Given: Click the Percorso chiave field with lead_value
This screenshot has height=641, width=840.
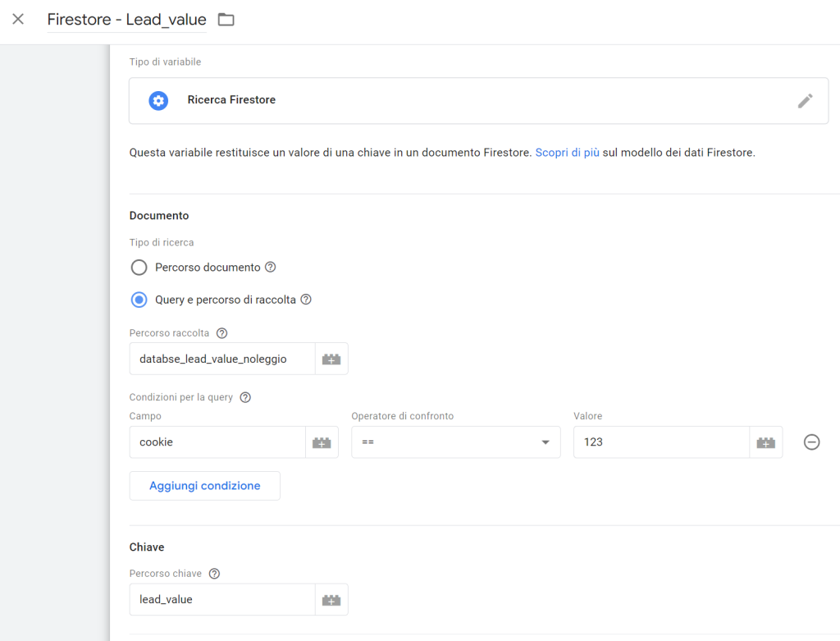Looking at the screenshot, I should [222, 600].
